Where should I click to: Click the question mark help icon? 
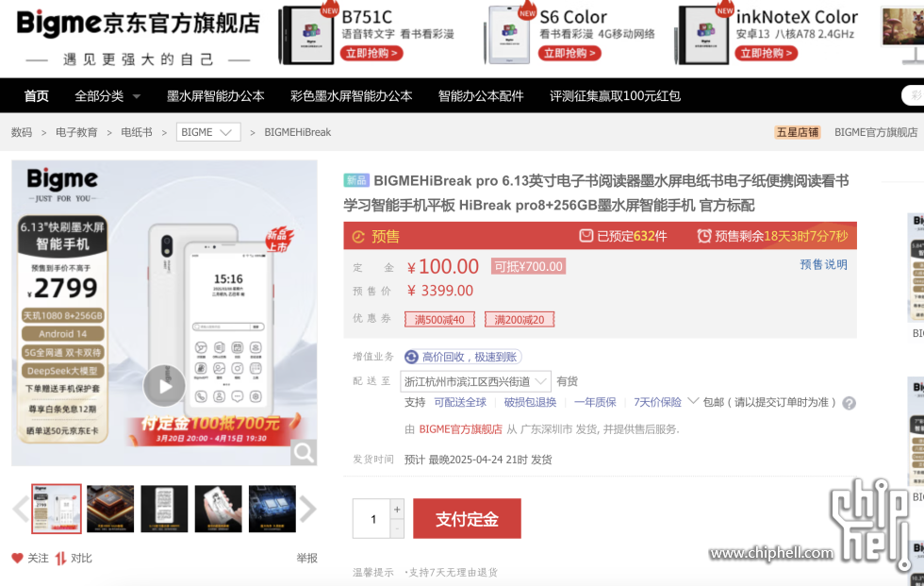(x=849, y=403)
